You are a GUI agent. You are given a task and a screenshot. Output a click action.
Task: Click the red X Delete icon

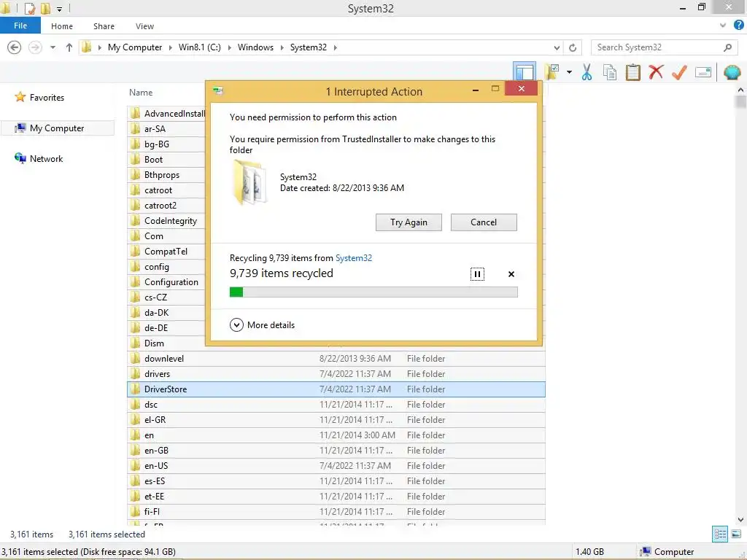point(656,72)
